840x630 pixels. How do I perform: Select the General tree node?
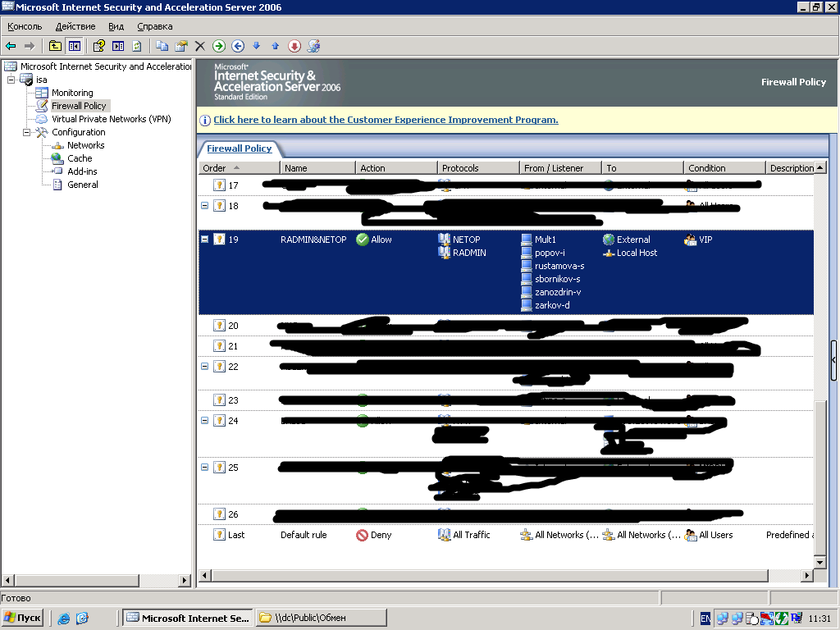pos(83,185)
